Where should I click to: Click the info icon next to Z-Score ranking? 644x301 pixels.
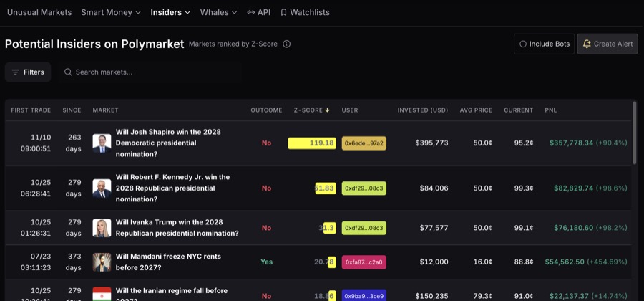(x=287, y=44)
